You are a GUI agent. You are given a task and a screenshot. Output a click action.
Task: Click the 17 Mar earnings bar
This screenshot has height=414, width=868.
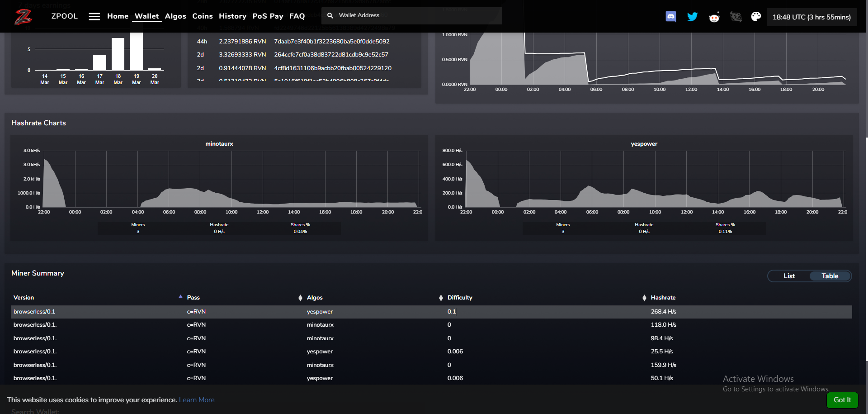(x=99, y=62)
